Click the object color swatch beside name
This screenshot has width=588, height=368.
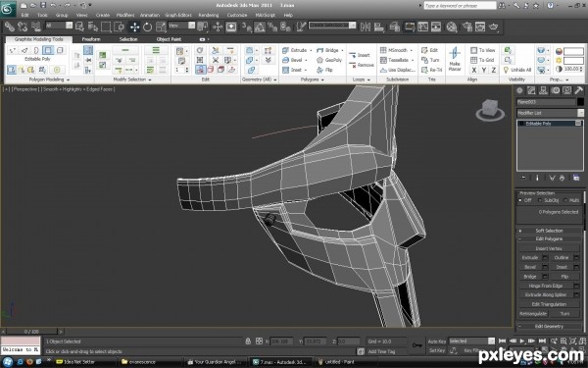(x=580, y=102)
